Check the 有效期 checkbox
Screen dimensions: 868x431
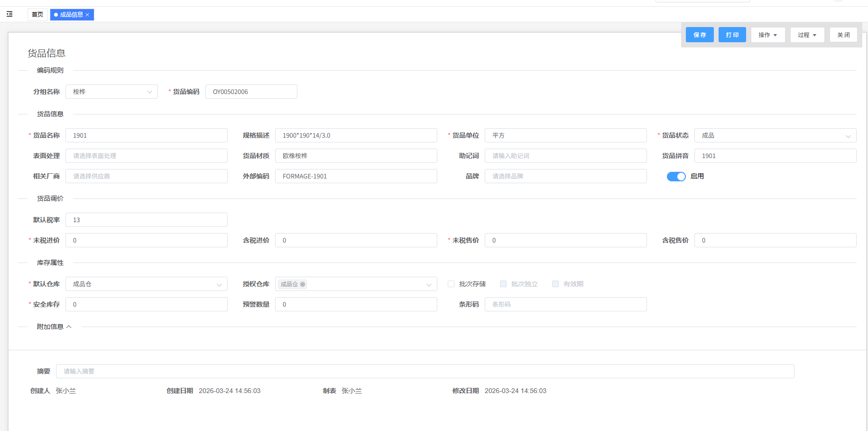(555, 284)
